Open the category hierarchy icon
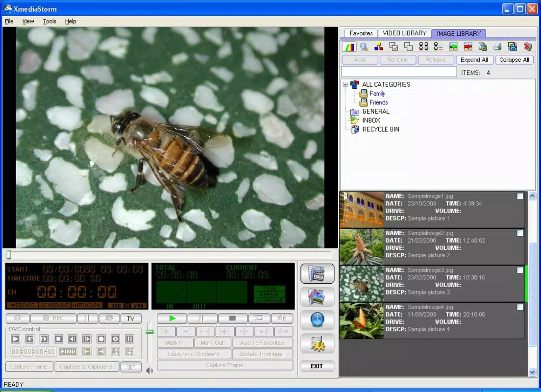The width and height of the screenshot is (541, 392). [379, 47]
